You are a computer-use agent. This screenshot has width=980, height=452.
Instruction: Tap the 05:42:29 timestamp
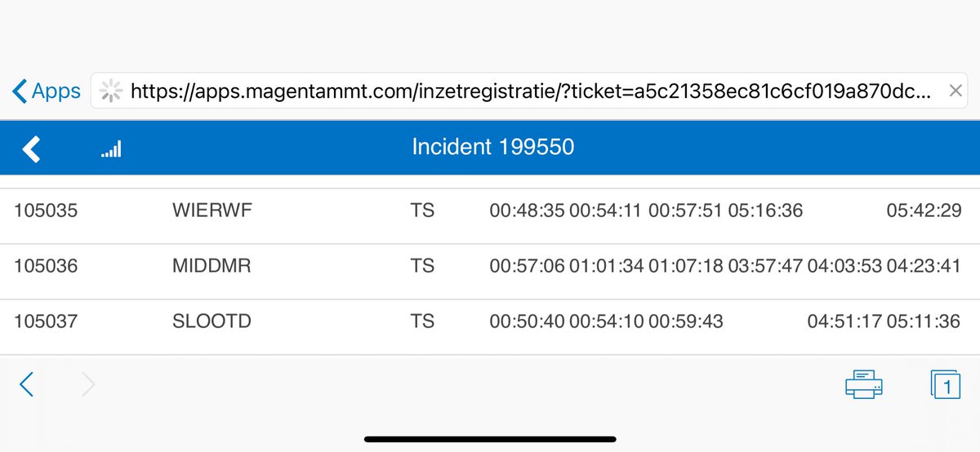[x=924, y=211]
